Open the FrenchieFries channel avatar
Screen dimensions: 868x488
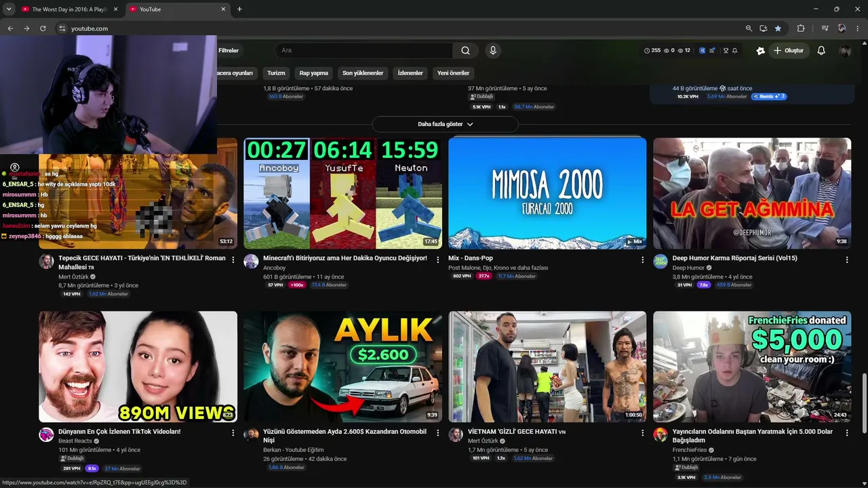pyautogui.click(x=660, y=435)
